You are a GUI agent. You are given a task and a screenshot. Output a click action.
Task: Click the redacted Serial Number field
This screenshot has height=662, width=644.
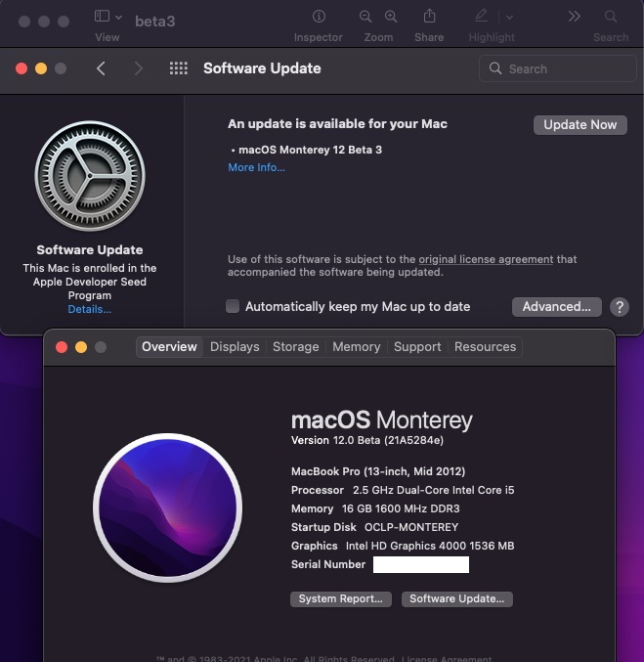[x=421, y=564]
